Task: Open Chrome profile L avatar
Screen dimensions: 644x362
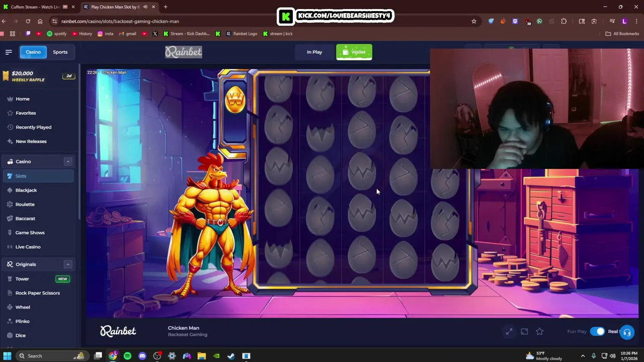Action: pyautogui.click(x=624, y=21)
